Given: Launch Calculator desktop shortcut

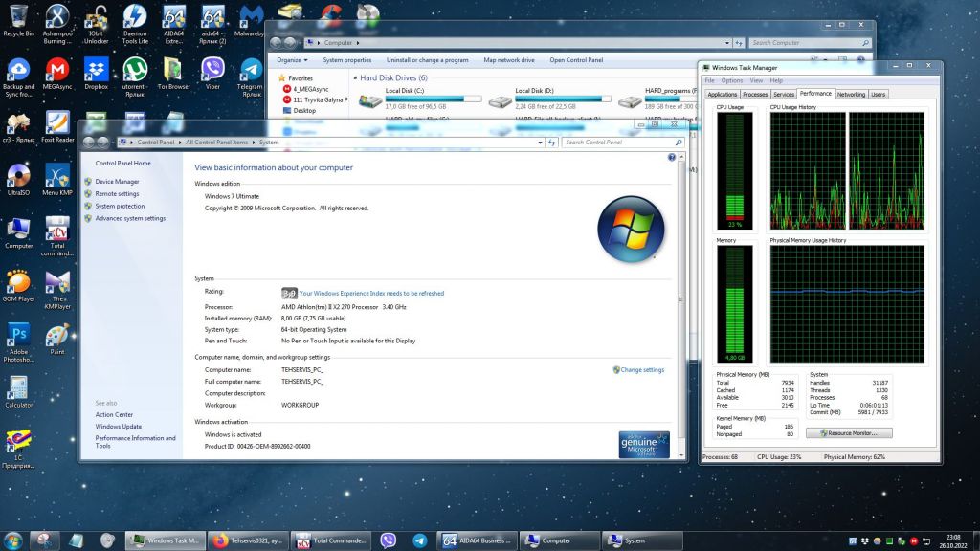Looking at the screenshot, I should point(18,392).
